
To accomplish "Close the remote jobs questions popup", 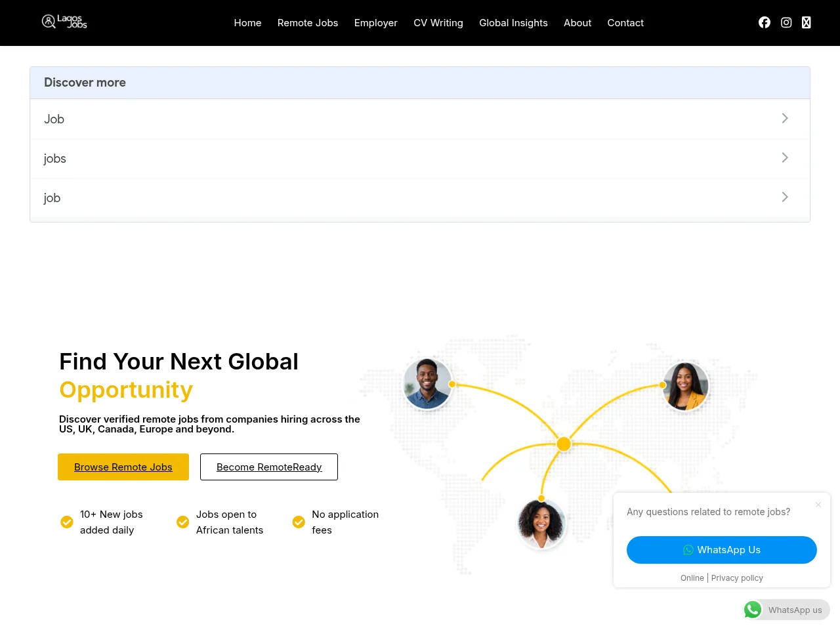I will coord(818,505).
